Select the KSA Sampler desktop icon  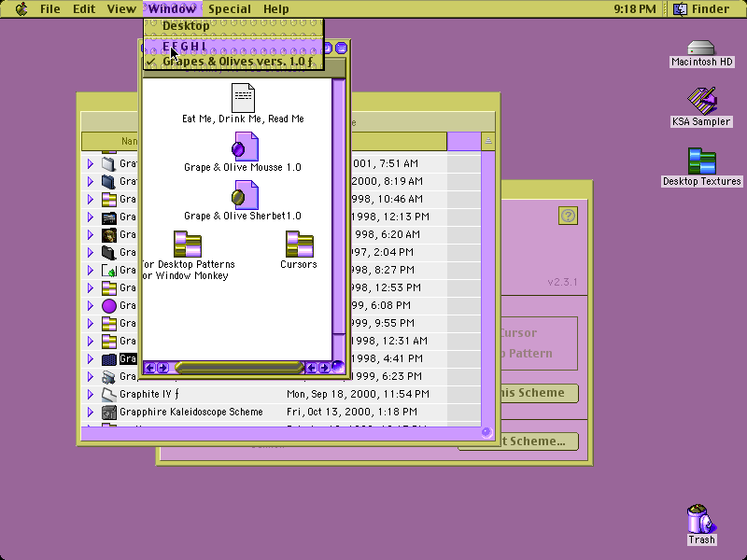(701, 101)
